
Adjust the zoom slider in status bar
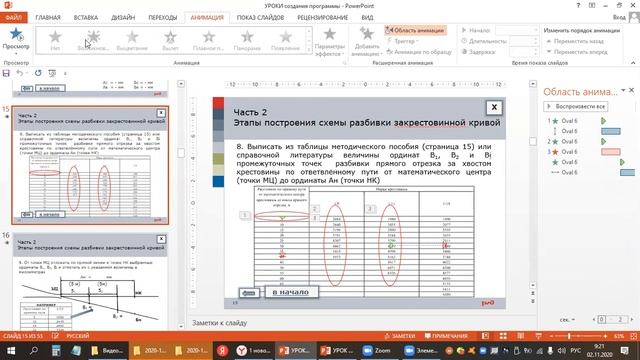click(x=569, y=336)
